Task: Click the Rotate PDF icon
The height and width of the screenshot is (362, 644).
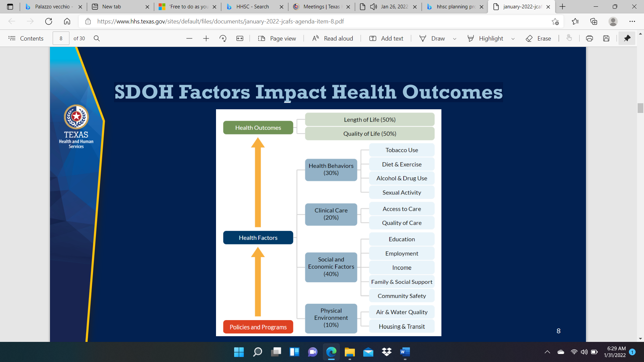Action: (x=223, y=39)
